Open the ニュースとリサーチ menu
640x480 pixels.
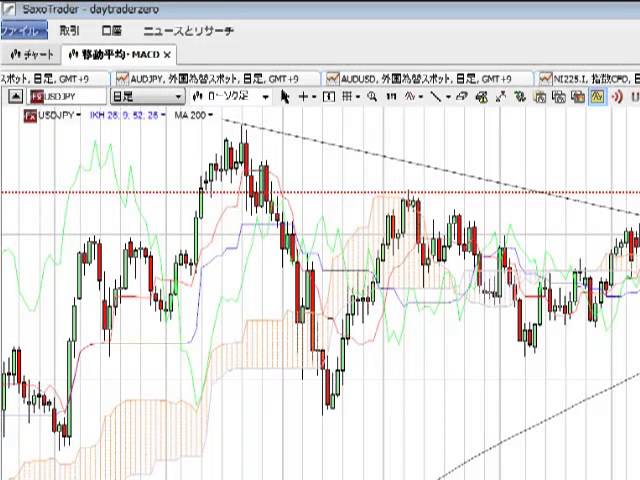tap(188, 31)
